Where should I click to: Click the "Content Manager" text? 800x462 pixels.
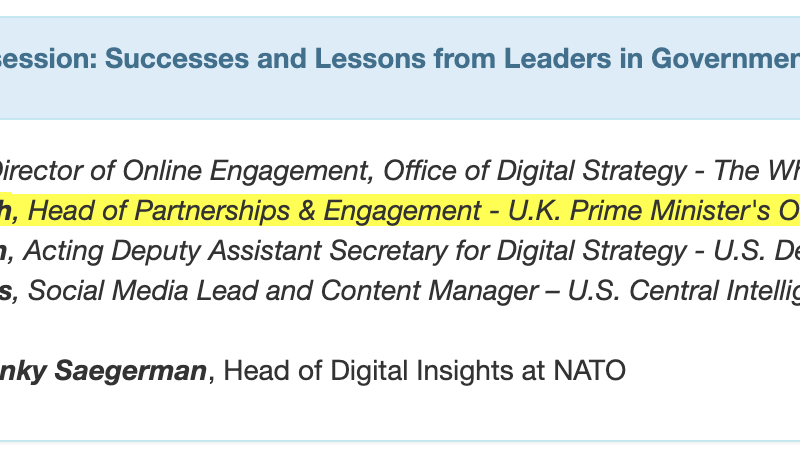tap(429, 291)
